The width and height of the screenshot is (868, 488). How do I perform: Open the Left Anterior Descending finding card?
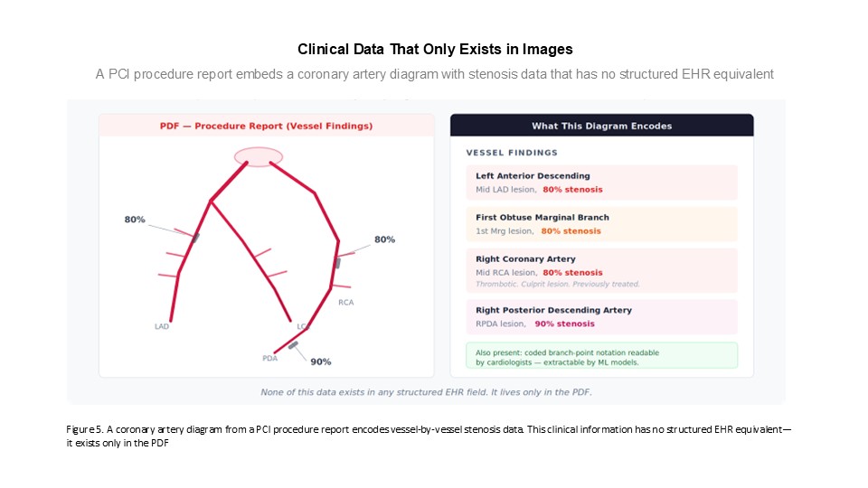coord(601,182)
